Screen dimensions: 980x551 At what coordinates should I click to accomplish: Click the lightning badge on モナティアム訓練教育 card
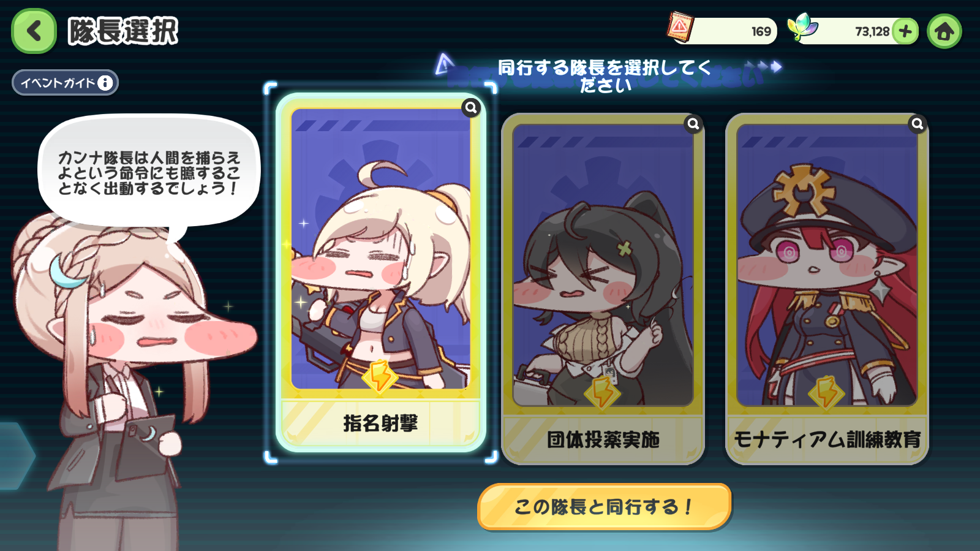[x=826, y=392]
